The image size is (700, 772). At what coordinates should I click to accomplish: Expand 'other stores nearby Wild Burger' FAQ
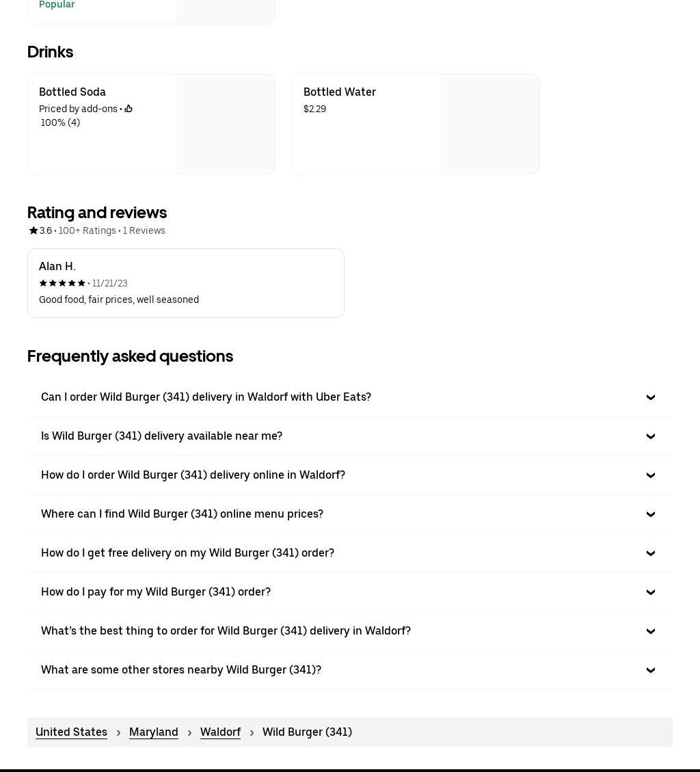coord(349,670)
